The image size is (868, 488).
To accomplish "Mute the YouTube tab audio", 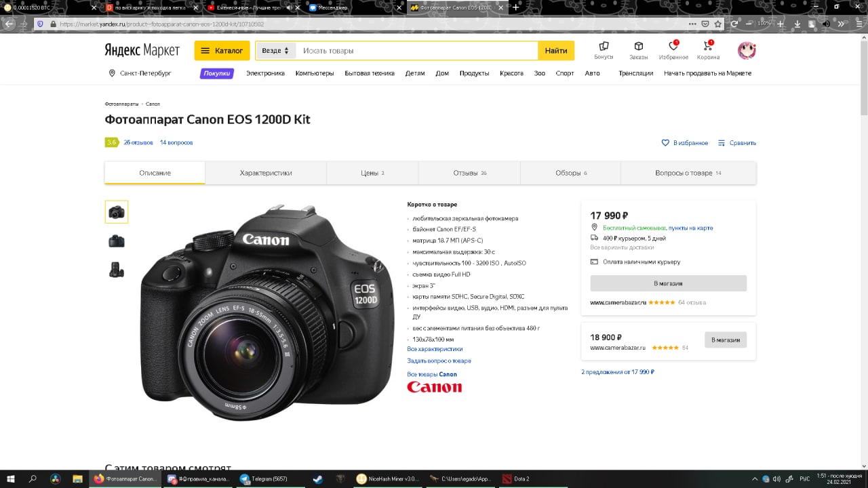I will [289, 7].
